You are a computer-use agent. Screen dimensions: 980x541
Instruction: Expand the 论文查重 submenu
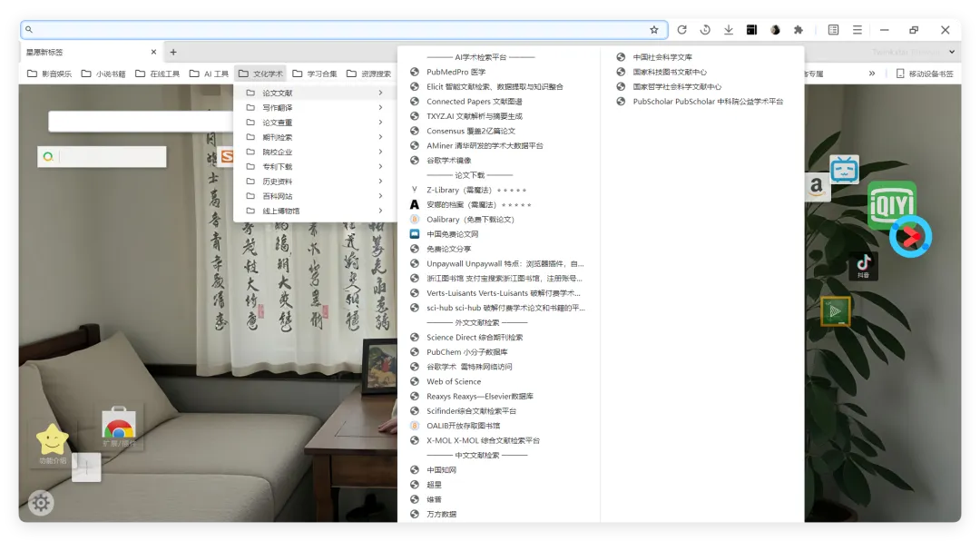[314, 123]
